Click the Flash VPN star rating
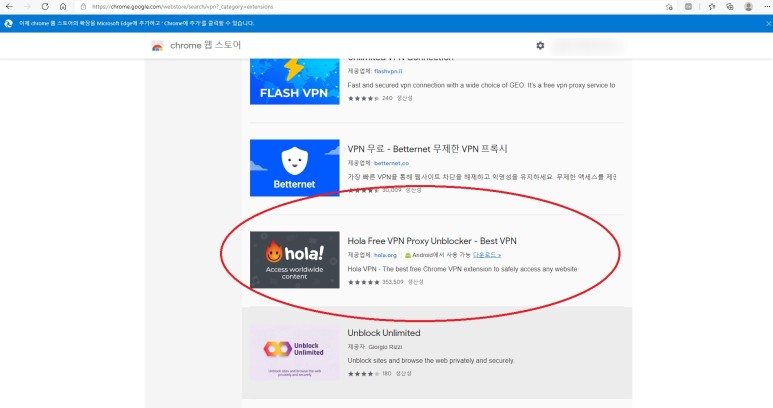The height and width of the screenshot is (408, 773). [x=363, y=98]
